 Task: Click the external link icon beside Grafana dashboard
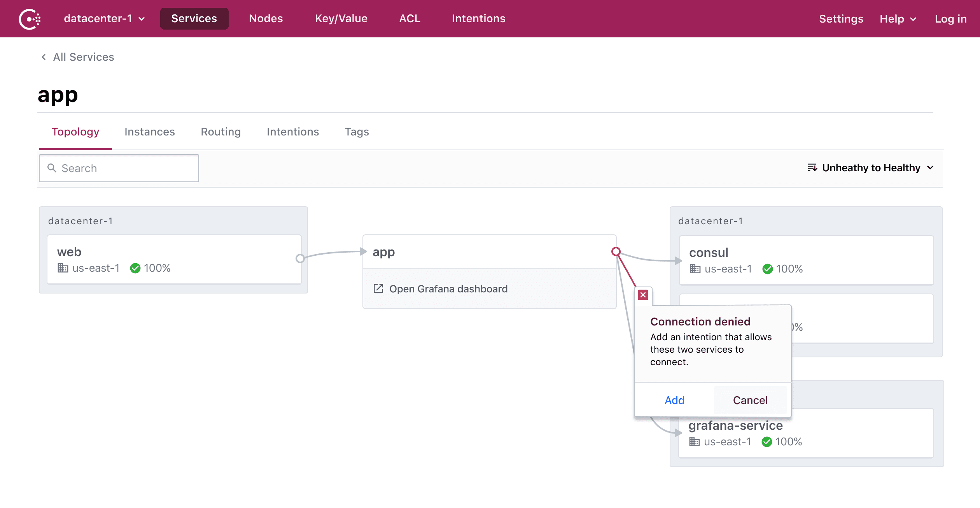click(x=378, y=289)
